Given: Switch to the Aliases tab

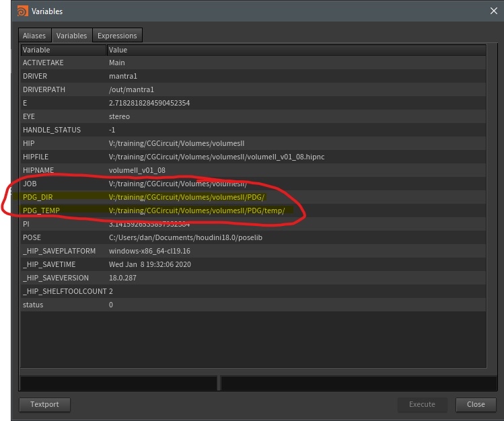Looking at the screenshot, I should [34, 36].
